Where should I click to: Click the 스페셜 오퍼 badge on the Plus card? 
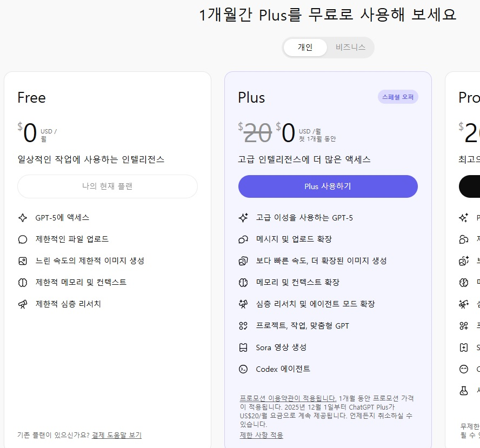pos(398,96)
